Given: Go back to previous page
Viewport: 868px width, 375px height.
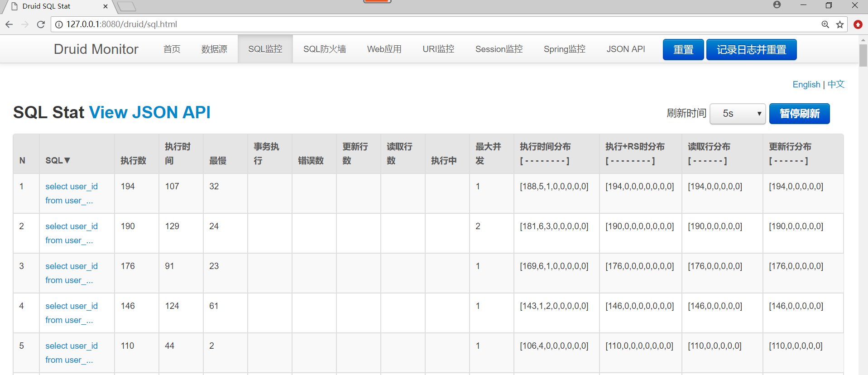Looking at the screenshot, I should click(9, 24).
